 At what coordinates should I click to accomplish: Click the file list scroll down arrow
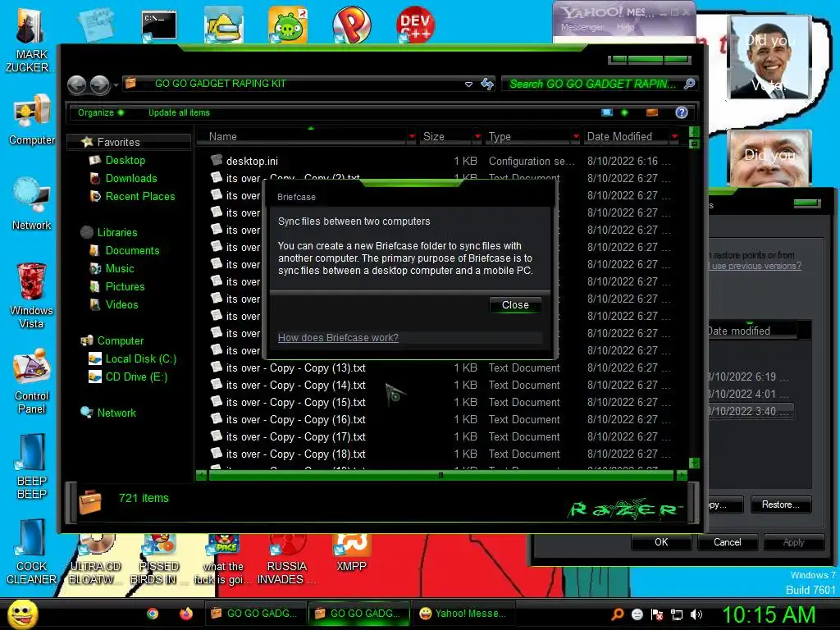(694, 463)
